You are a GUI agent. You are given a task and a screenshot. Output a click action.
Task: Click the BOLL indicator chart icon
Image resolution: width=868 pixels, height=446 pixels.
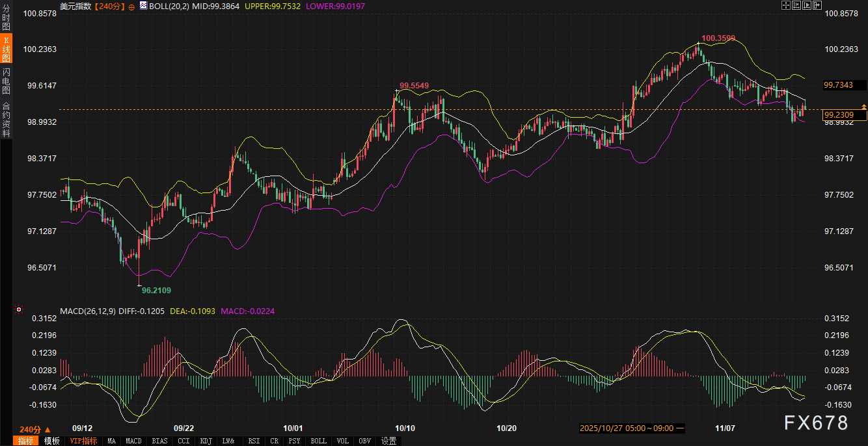pyautogui.click(x=143, y=6)
